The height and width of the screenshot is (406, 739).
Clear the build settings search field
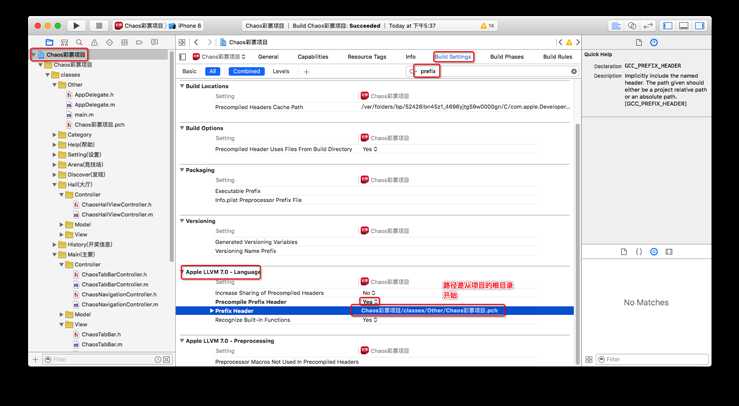tap(574, 71)
